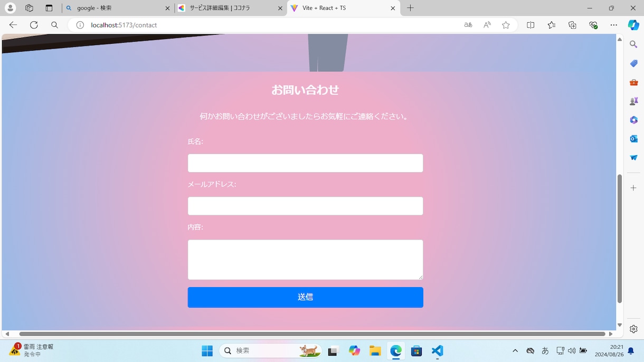
Task: Click the メールアドレス input field
Action: point(305,206)
